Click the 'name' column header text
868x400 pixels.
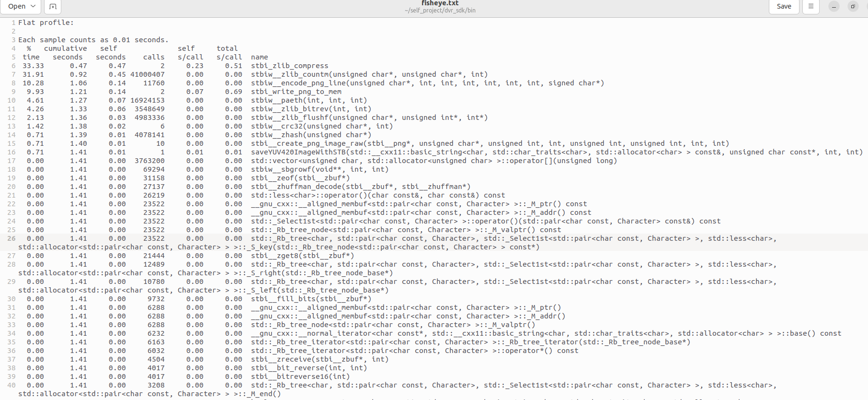click(259, 57)
